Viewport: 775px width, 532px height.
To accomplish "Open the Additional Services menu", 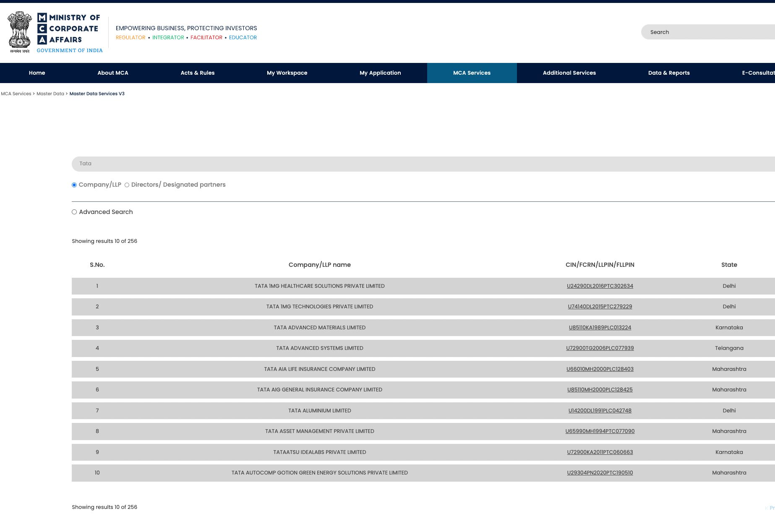I will [569, 73].
